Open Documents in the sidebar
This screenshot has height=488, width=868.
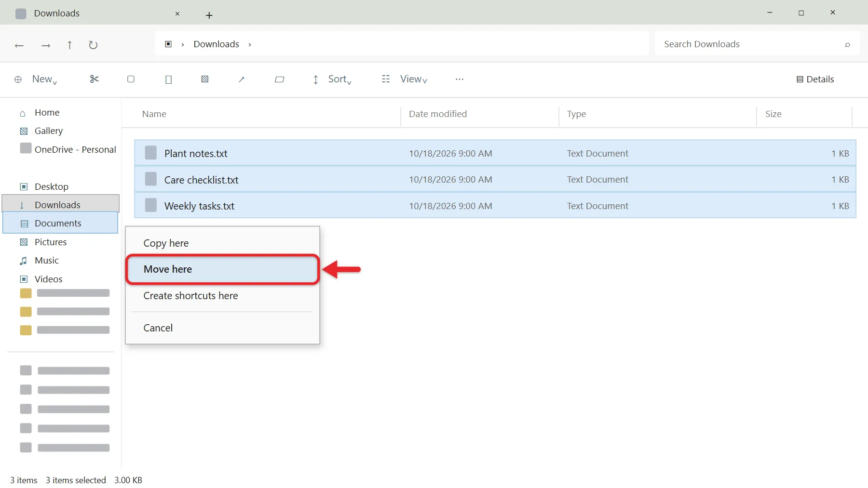coord(60,223)
